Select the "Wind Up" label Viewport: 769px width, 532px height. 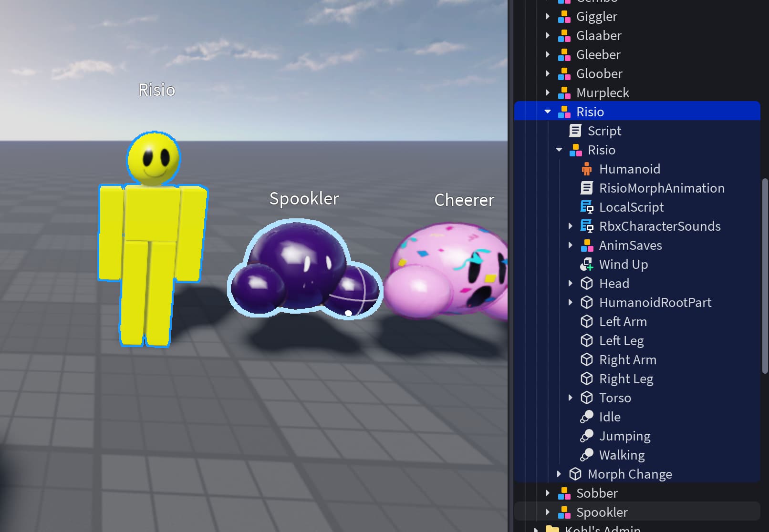point(624,265)
